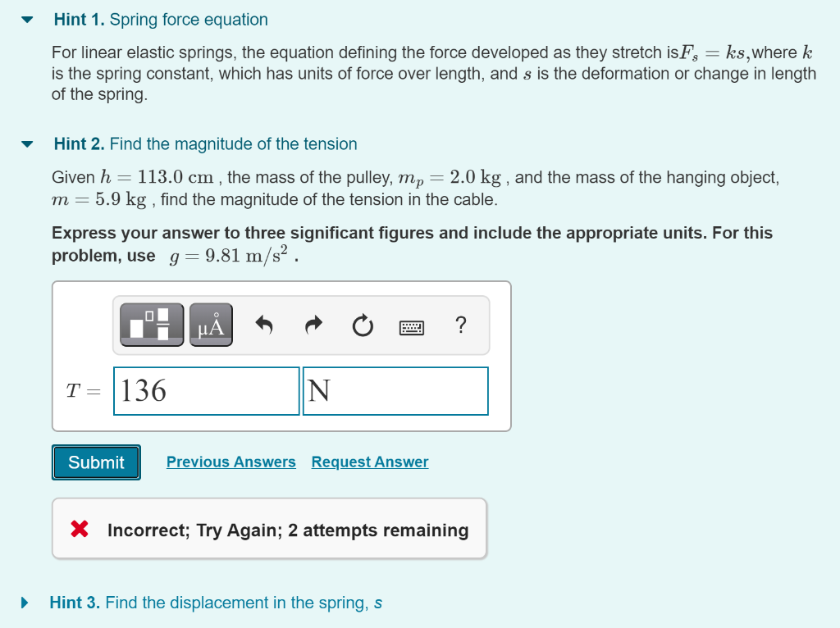Toggle the Hint 1 disclosure triangle
840x628 pixels.
click(27, 18)
